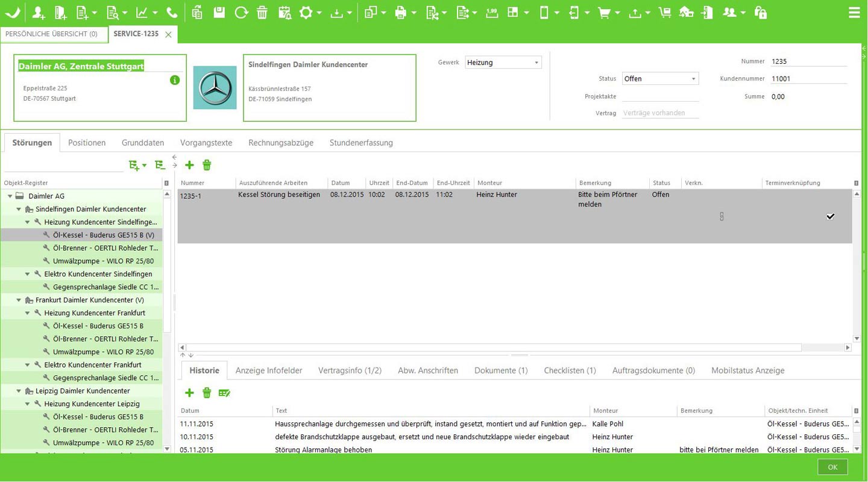Screen dimensions: 868x482
Task: Click the top toolbar trash can icon
Action: (x=262, y=12)
